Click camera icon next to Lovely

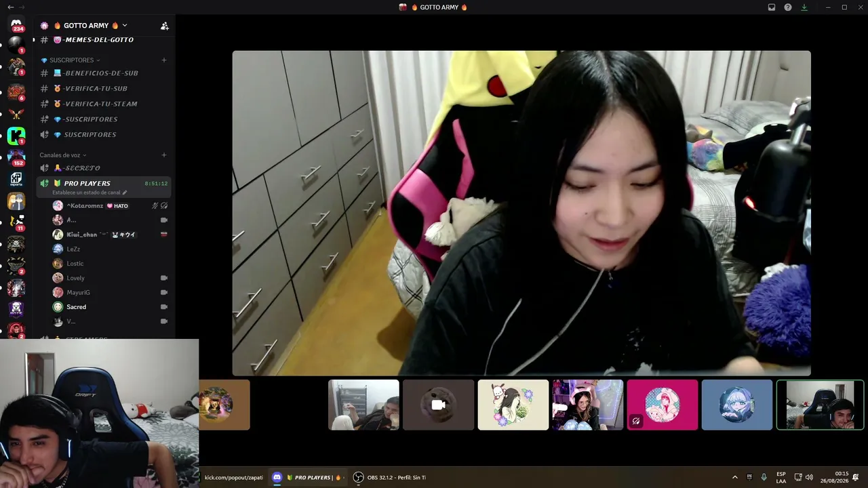(x=163, y=278)
